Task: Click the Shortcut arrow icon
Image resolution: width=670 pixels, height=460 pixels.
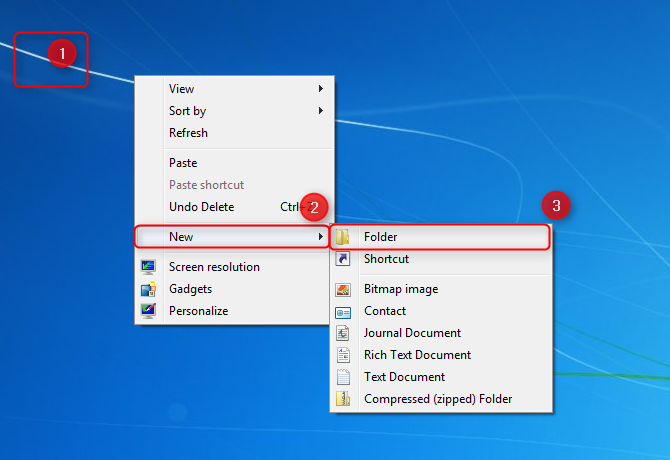Action: coord(343,259)
